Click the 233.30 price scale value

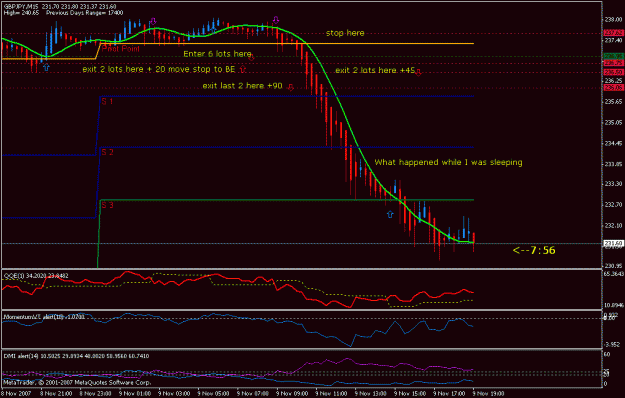click(613, 184)
